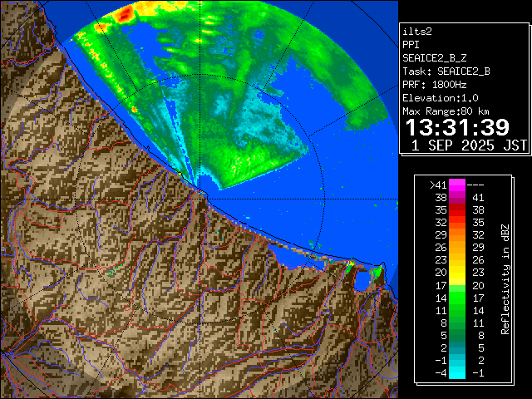This screenshot has height=399, width=532.
Task: Click the Task: SEAICE2_B line
Action: [x=446, y=71]
